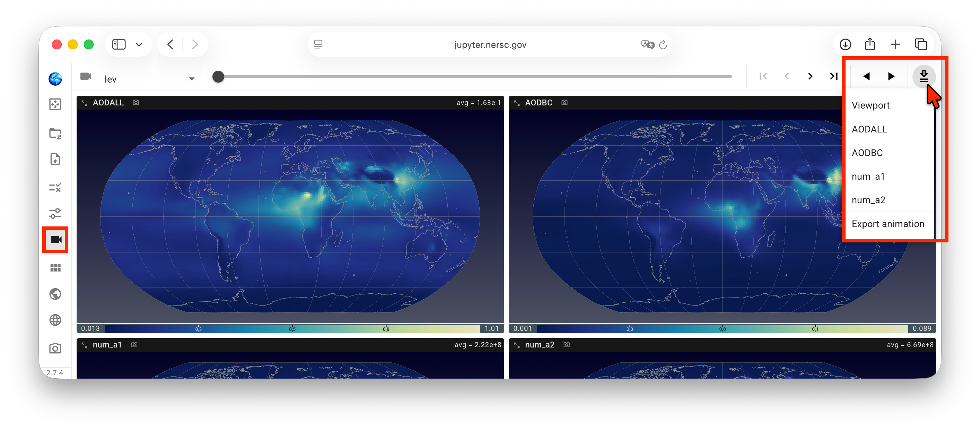Select Viewport from the export menu
Image resolution: width=980 pixels, height=430 pixels.
click(x=889, y=105)
